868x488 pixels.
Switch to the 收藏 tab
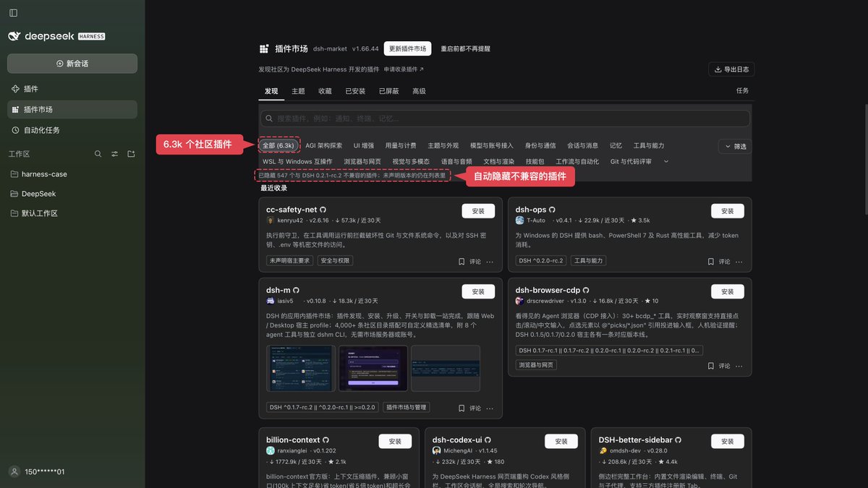pos(325,91)
